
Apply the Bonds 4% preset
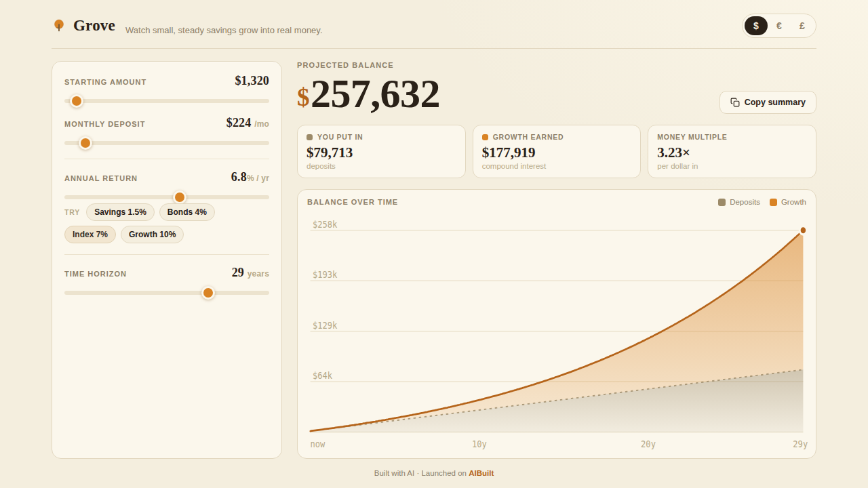click(187, 212)
